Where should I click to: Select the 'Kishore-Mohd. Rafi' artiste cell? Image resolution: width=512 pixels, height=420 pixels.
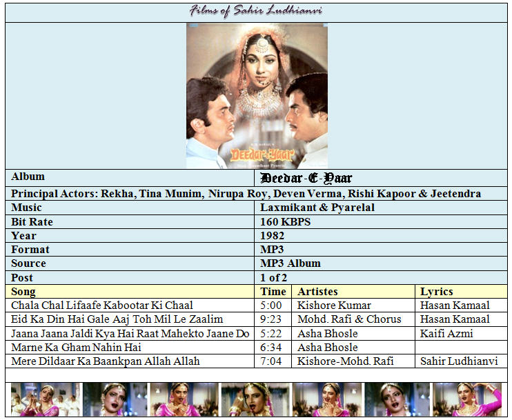click(x=353, y=361)
